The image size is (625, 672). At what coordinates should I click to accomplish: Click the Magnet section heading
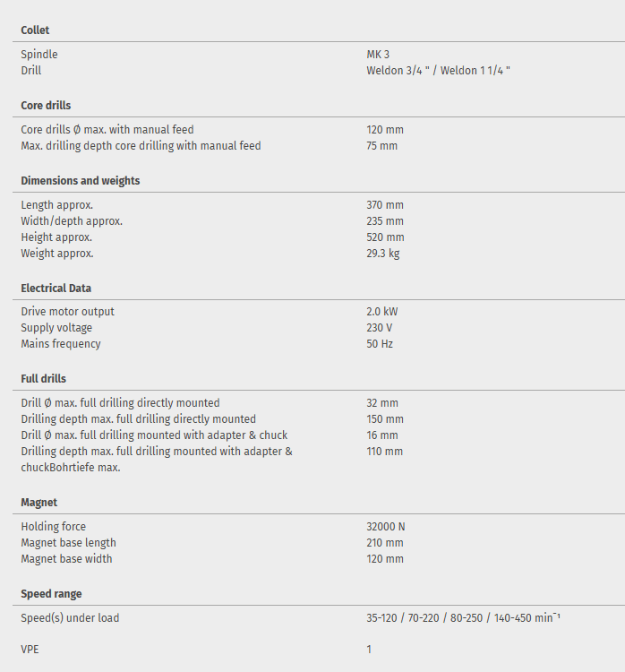pyautogui.click(x=39, y=503)
